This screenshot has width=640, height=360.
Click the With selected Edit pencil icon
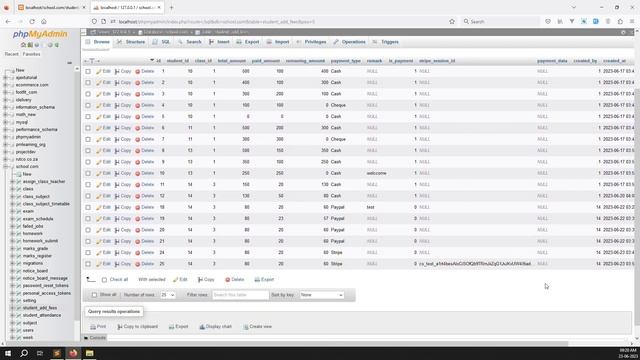coord(176,280)
